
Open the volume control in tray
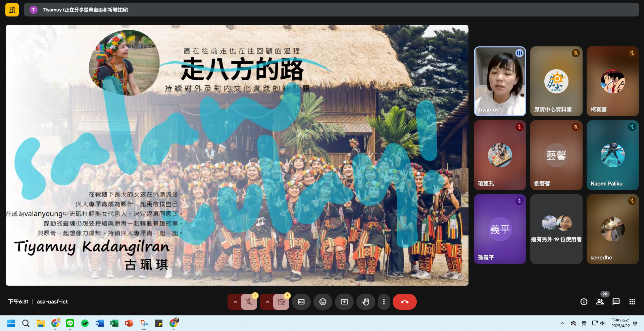click(602, 323)
